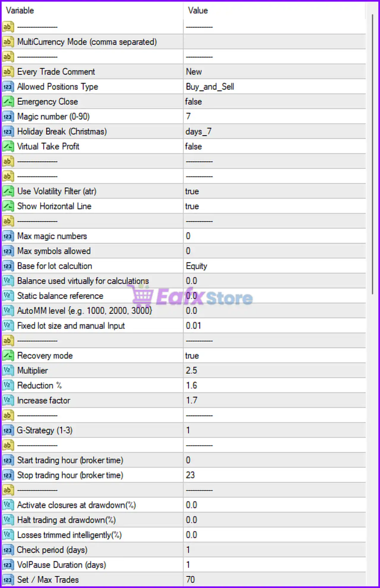The height and width of the screenshot is (588, 380).
Task: Click the integer icon beside G-Strategy (1-3)
Action: point(8,431)
